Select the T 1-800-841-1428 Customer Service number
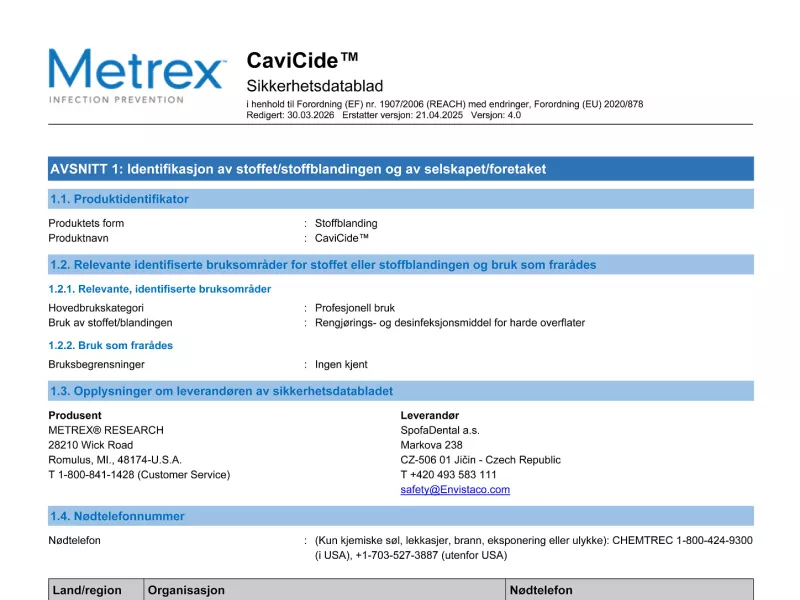 139,474
